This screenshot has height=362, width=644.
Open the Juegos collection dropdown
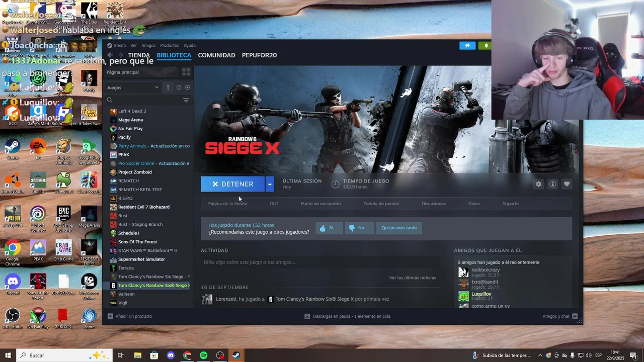pos(133,87)
